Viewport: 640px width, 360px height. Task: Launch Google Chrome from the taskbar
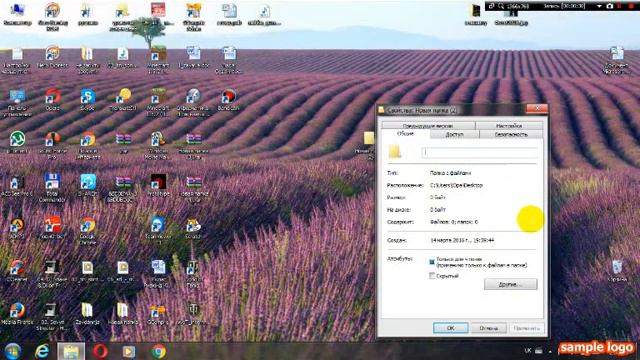click(x=158, y=351)
